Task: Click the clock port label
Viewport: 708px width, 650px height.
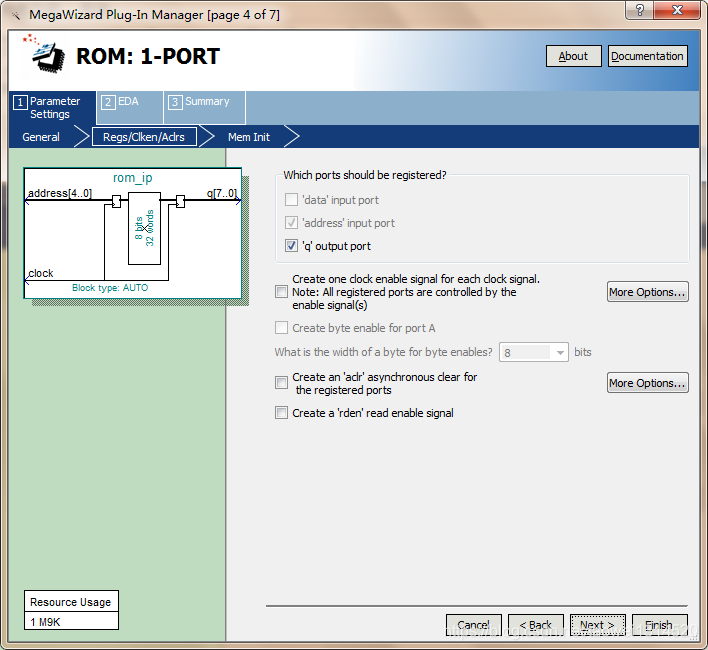Action: (x=41, y=273)
